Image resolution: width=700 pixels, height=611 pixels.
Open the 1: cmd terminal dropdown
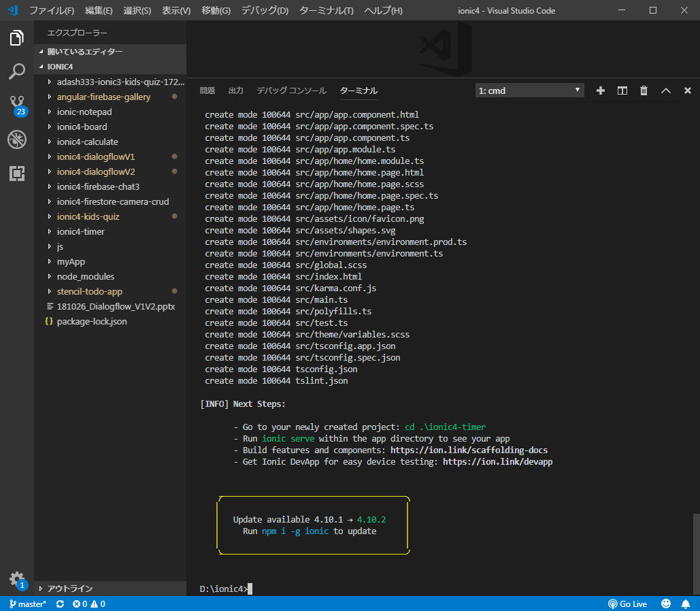[x=529, y=90]
